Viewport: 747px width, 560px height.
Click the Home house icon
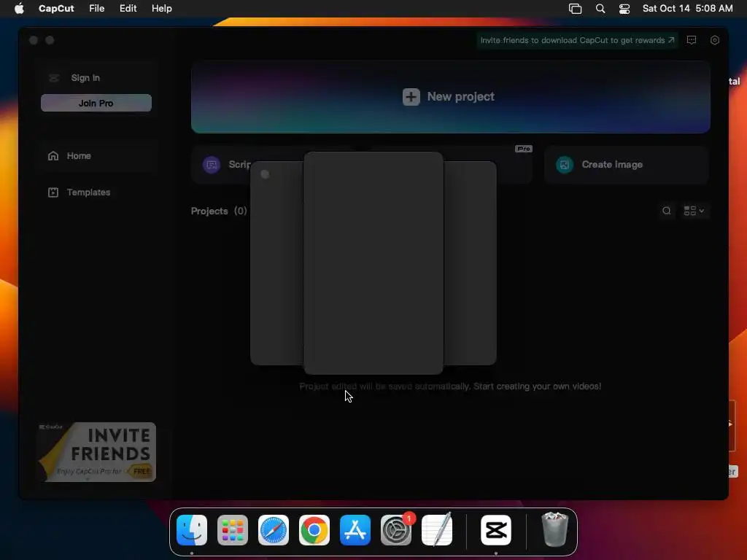[53, 156]
